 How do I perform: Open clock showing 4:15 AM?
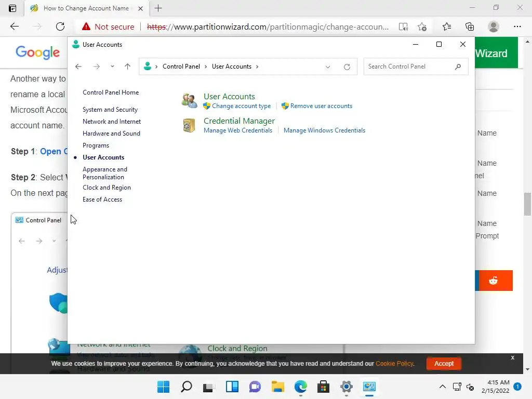pos(495,387)
